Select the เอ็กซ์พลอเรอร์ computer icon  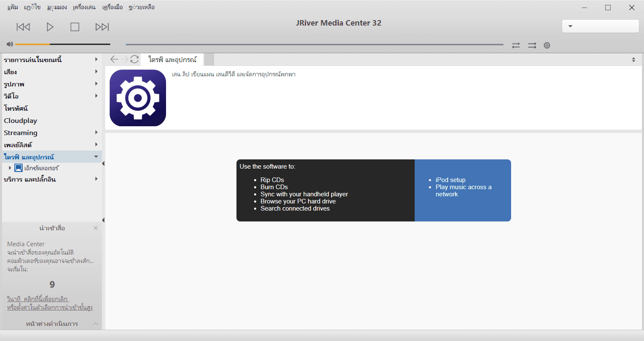pyautogui.click(x=18, y=168)
